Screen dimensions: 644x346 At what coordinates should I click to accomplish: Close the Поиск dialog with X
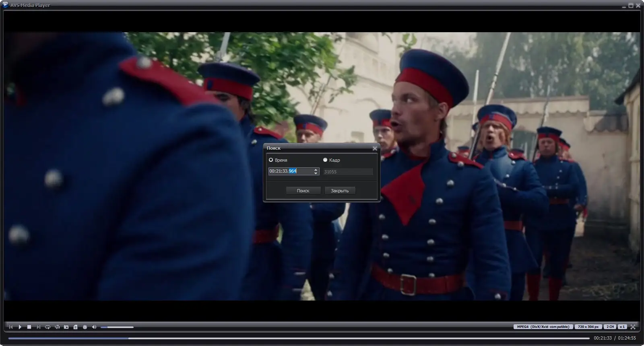(375, 148)
